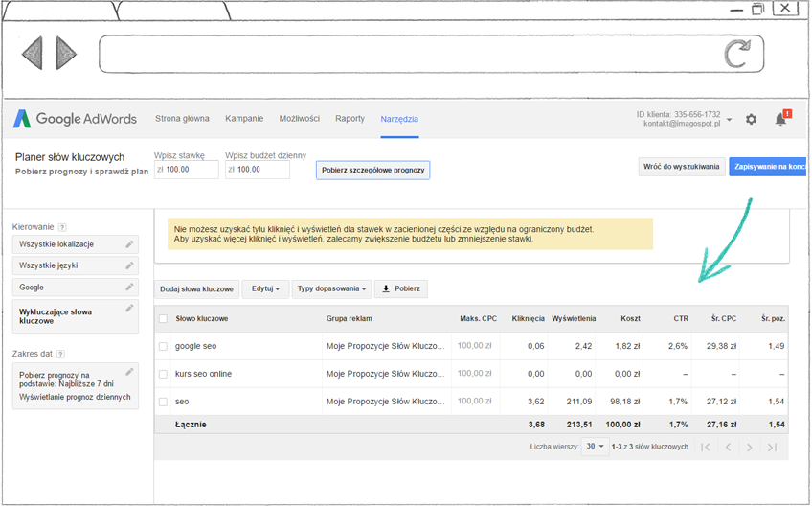Click the Wpisz budżet dzienny input field

(x=258, y=170)
